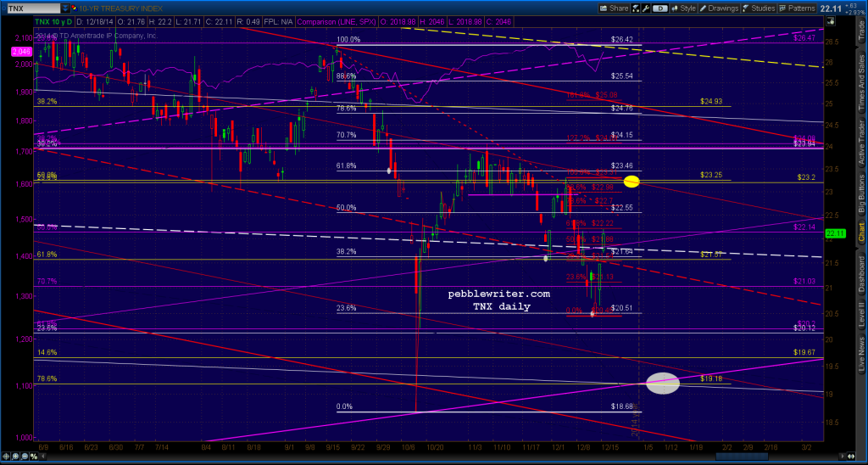Click the pointer cursor icon below toolbar
The height and width of the screenshot is (465, 868).
point(831,20)
